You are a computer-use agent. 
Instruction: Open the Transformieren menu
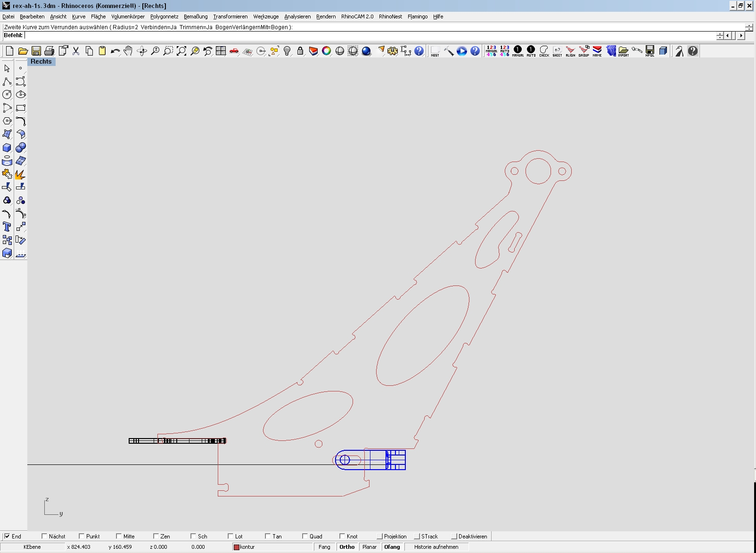(230, 16)
